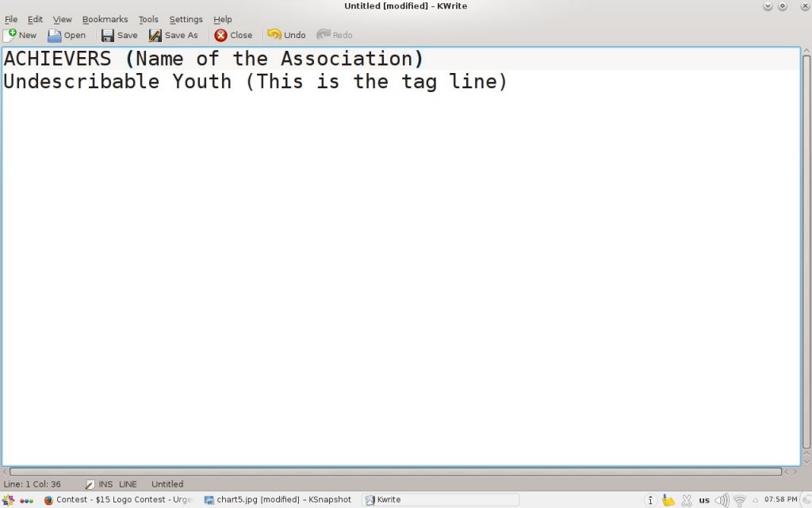This screenshot has width=812, height=508.
Task: Click the horizontal scrollbar left arrow
Action: (x=5, y=471)
